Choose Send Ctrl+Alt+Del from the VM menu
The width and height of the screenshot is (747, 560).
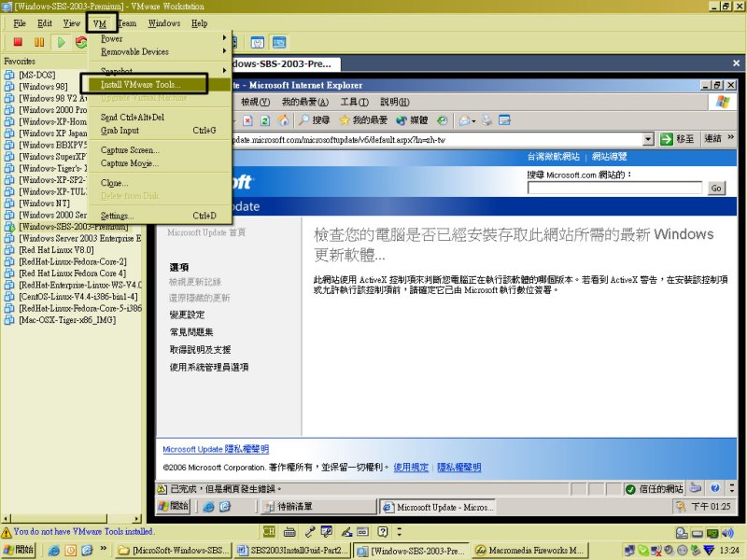click(x=160, y=118)
